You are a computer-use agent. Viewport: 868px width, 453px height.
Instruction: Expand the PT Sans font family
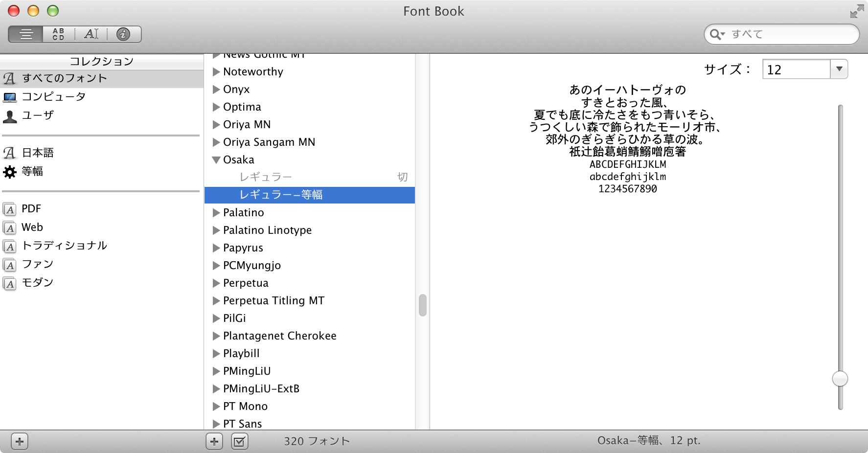coord(216,424)
